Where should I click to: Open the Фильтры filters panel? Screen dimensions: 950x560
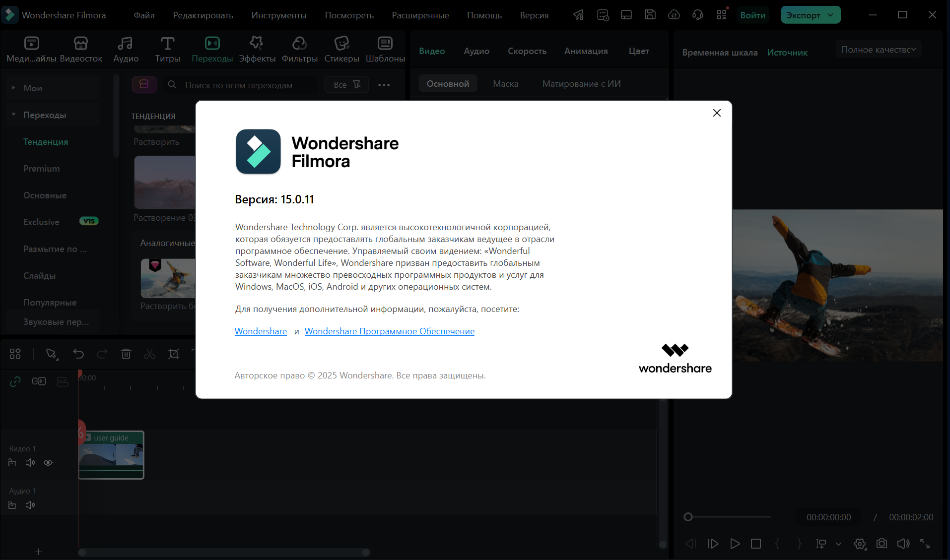coord(299,50)
